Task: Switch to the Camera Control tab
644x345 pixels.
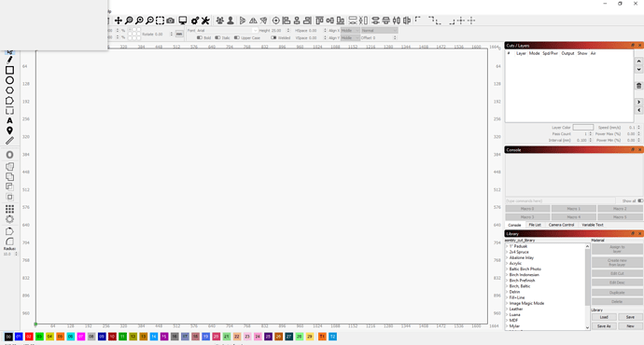Action: click(561, 226)
